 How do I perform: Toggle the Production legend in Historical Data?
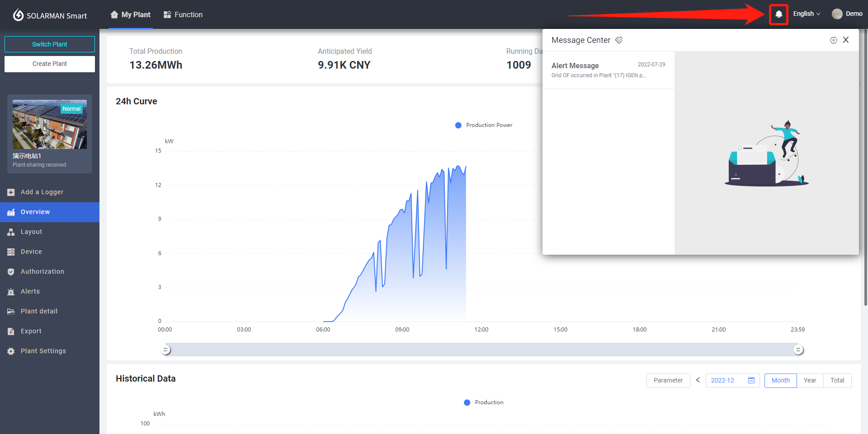point(484,402)
